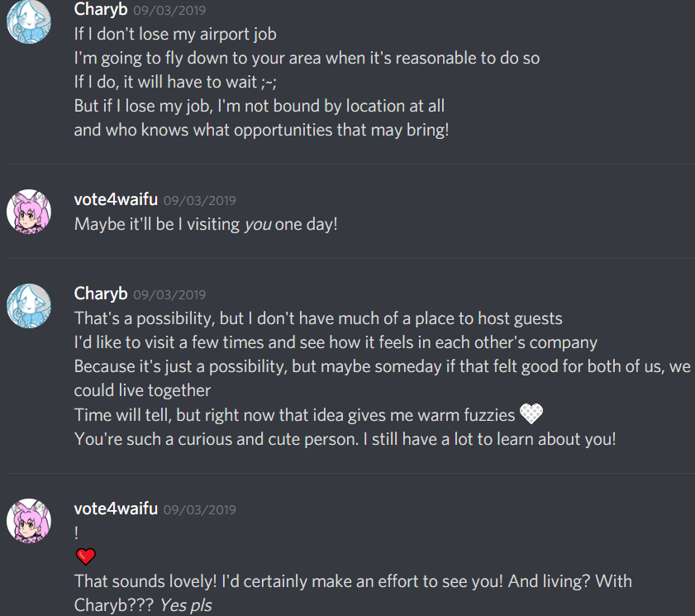Image resolution: width=695 pixels, height=616 pixels.
Task: Open vote4waifu's avatar beside "Maybe it'll be I visiting"
Action: point(30,212)
